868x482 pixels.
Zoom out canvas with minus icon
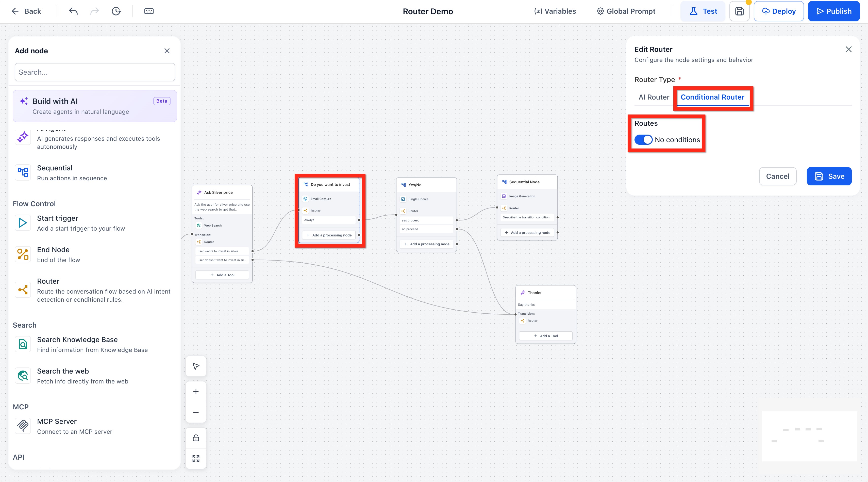click(196, 412)
